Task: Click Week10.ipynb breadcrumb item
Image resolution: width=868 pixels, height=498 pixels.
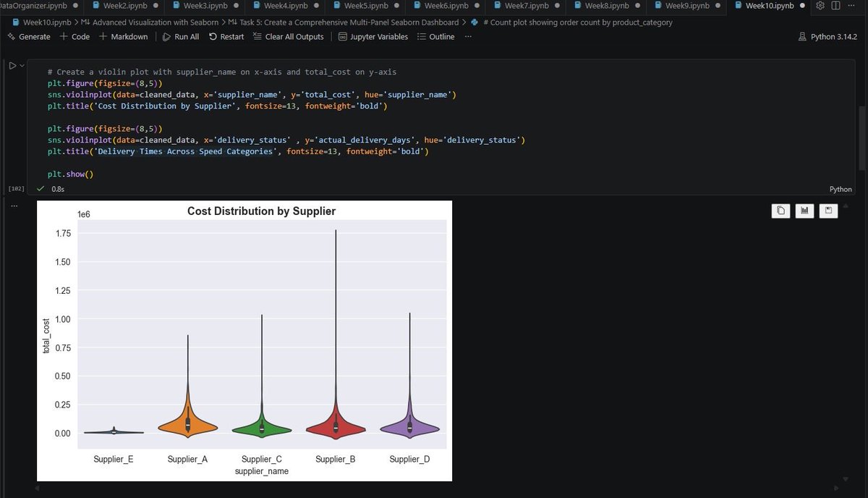Action: pos(41,22)
